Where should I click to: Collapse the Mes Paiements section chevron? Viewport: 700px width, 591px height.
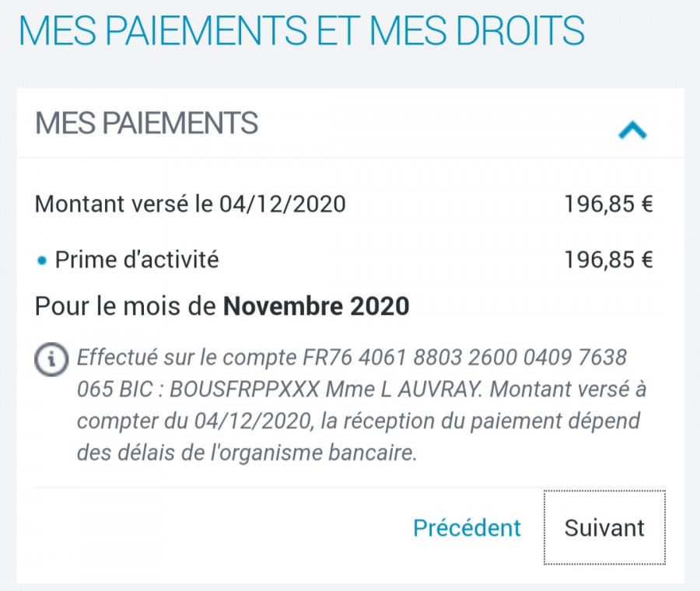pyautogui.click(x=632, y=131)
